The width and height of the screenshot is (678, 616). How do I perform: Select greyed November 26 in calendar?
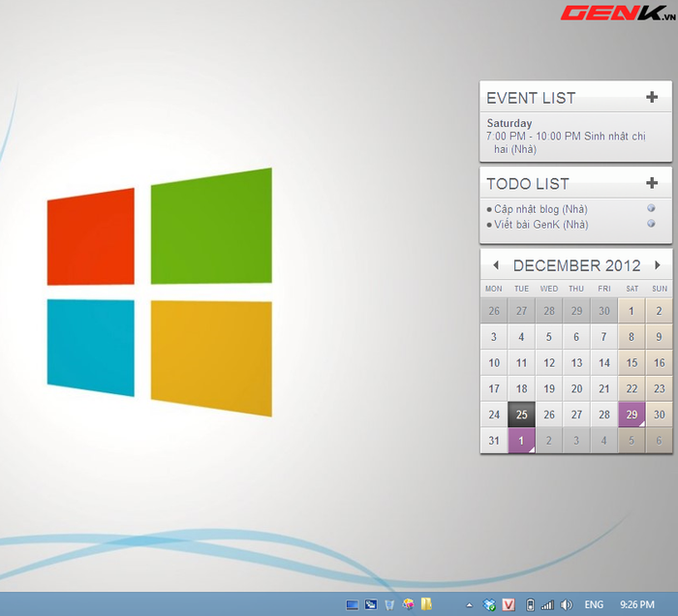click(494, 311)
